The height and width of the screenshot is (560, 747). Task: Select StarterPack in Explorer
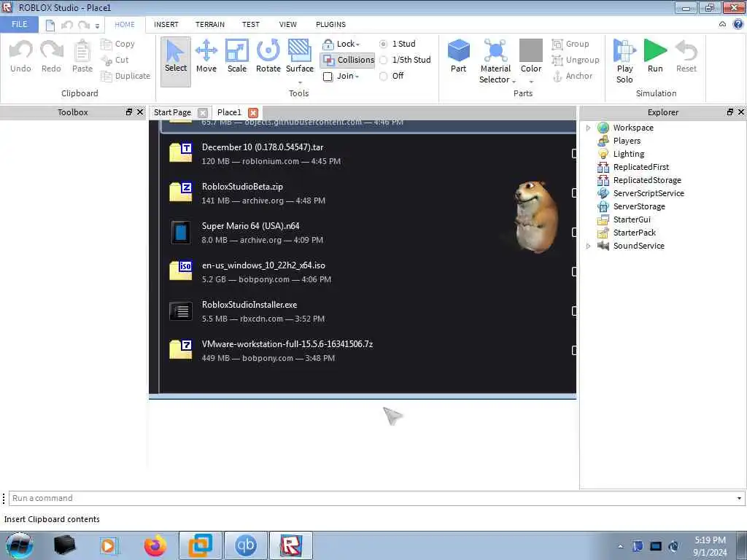coord(634,233)
